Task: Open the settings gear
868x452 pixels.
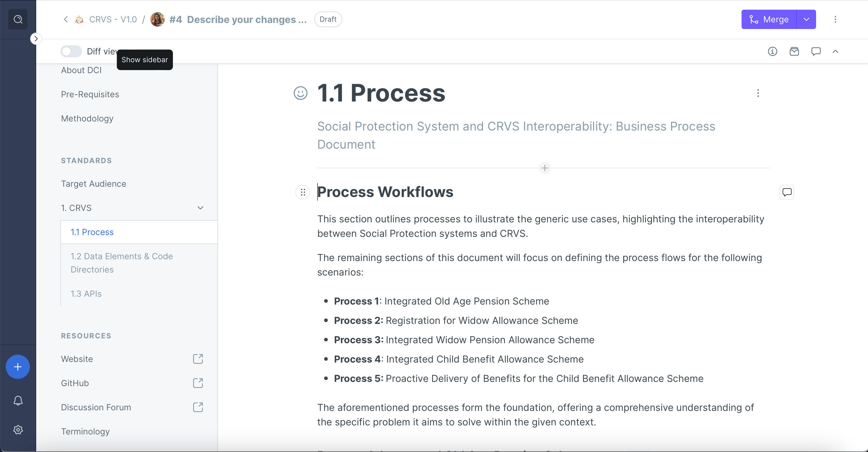Action: pyautogui.click(x=18, y=429)
